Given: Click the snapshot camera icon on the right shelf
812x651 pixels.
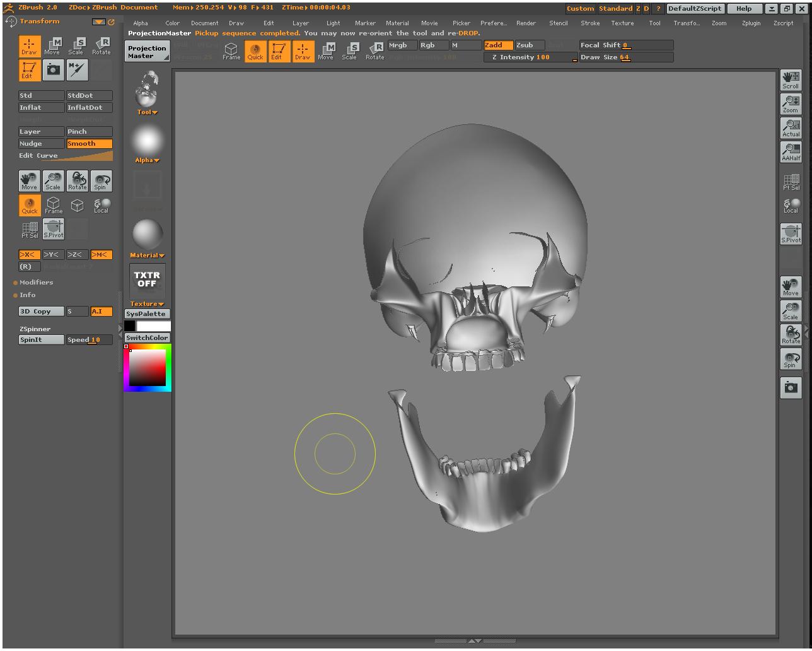Looking at the screenshot, I should click(791, 388).
